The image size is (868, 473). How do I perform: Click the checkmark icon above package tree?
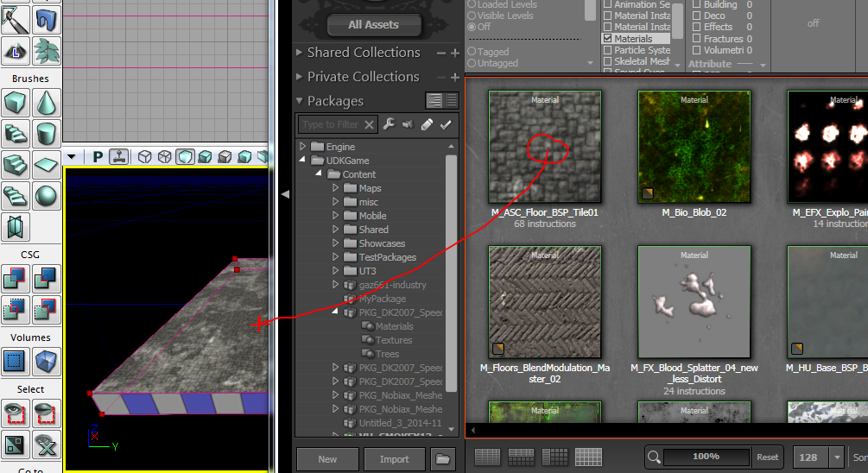coord(446,124)
